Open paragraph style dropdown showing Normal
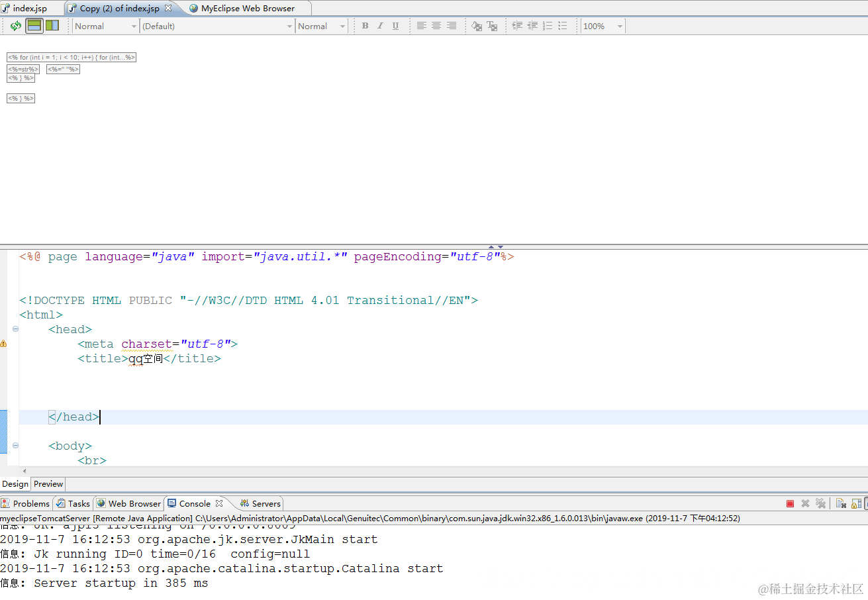This screenshot has height=600, width=868. click(105, 26)
